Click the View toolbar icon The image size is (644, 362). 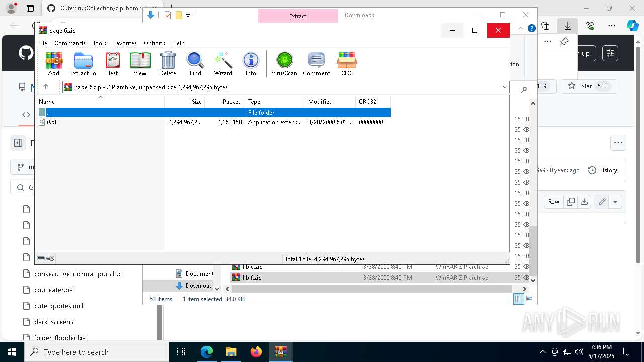pyautogui.click(x=140, y=64)
